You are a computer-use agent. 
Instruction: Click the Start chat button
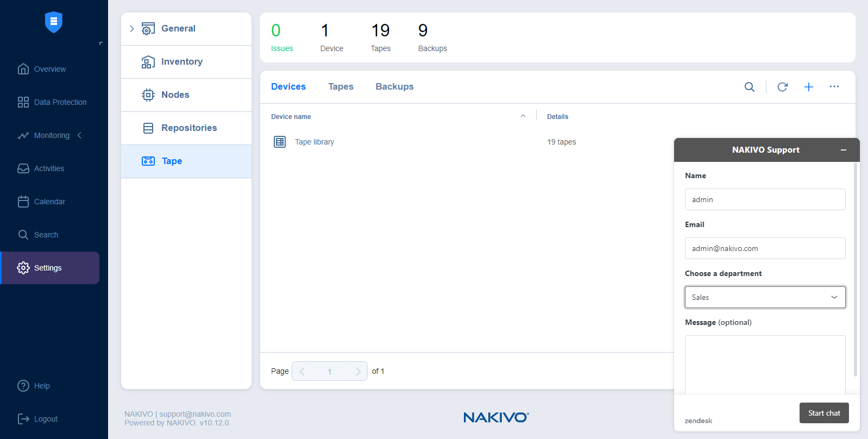point(824,413)
